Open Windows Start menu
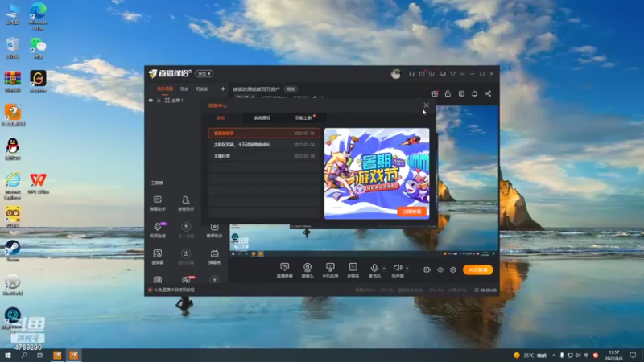Image resolution: width=644 pixels, height=362 pixels. coord(8,356)
